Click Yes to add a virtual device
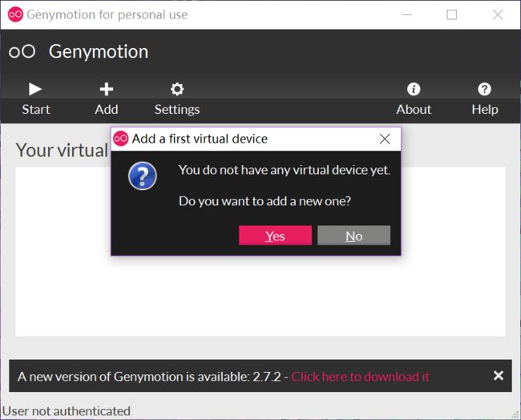Screen dimensions: 521x420 tap(275, 236)
